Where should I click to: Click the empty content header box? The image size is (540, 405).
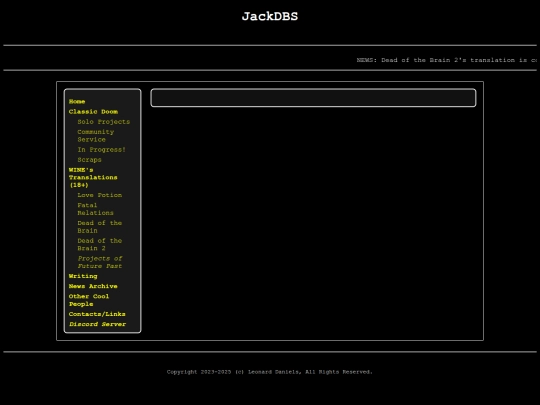(313, 98)
